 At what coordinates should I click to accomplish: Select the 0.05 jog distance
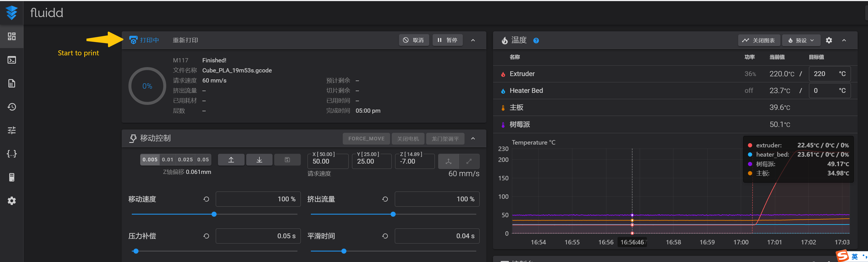tap(203, 160)
